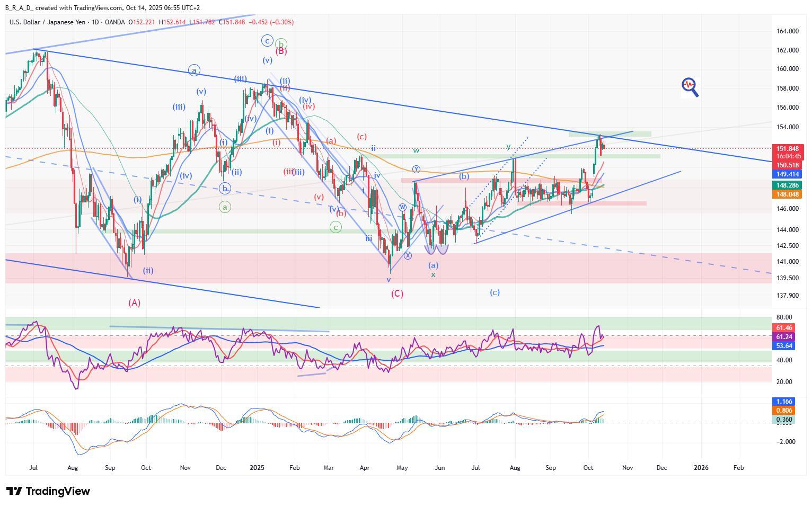This screenshot has width=812, height=507.
Task: Click the TradingView logo at bottom left
Action: point(48,491)
